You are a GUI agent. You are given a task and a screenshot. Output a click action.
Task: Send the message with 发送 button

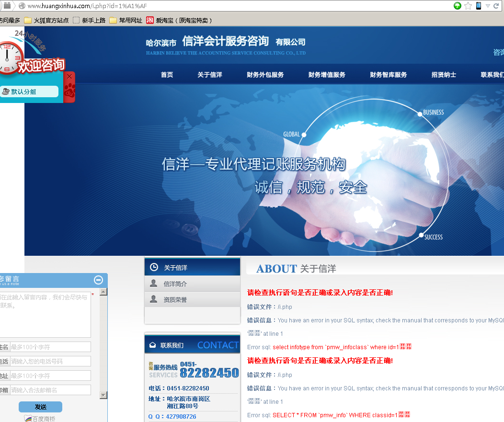point(41,407)
